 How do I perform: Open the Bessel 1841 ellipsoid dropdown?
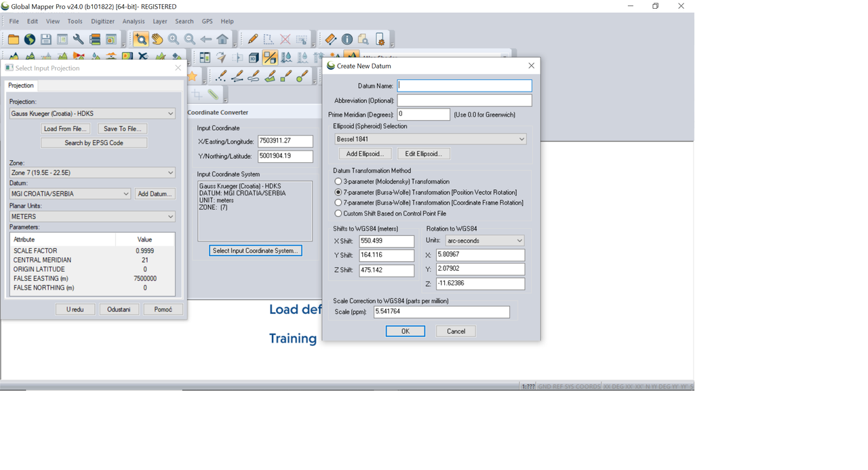pos(431,139)
